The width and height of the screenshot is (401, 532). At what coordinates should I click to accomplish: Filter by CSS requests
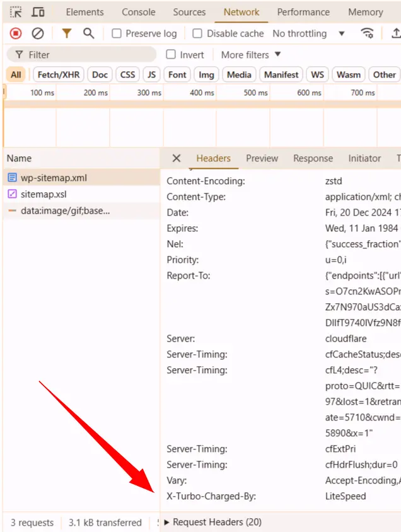(x=127, y=74)
